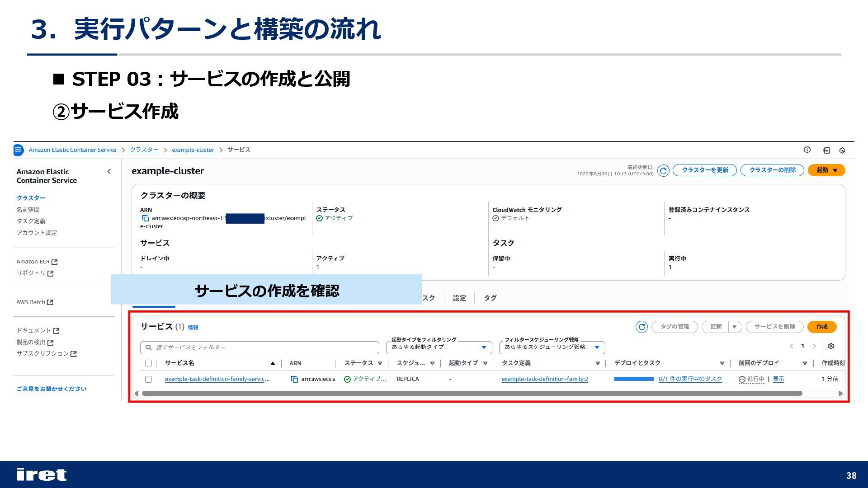Go to previous services page
868x488 pixels.
[791, 346]
